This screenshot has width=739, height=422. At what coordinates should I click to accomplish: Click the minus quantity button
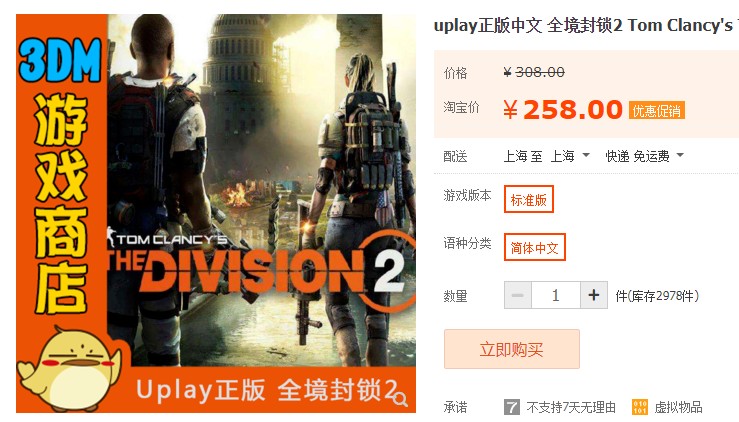[x=517, y=296]
